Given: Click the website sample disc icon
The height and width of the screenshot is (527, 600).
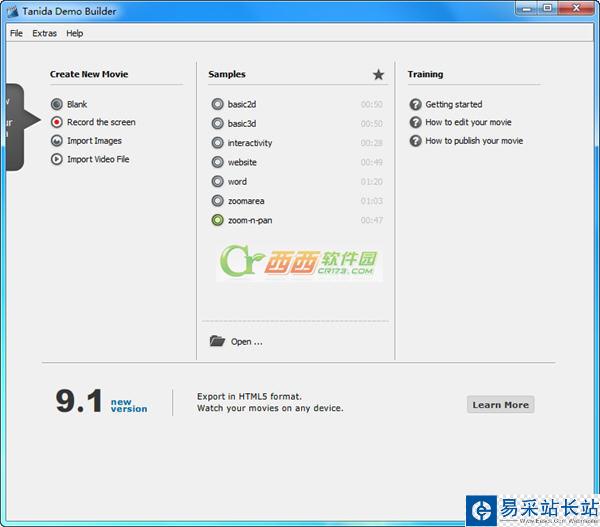Looking at the screenshot, I should (x=217, y=162).
